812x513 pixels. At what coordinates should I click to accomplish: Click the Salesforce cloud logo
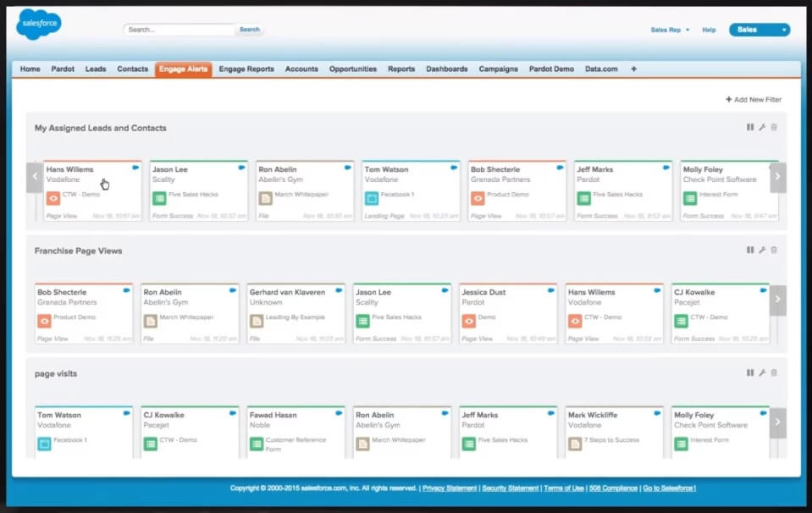pos(39,24)
